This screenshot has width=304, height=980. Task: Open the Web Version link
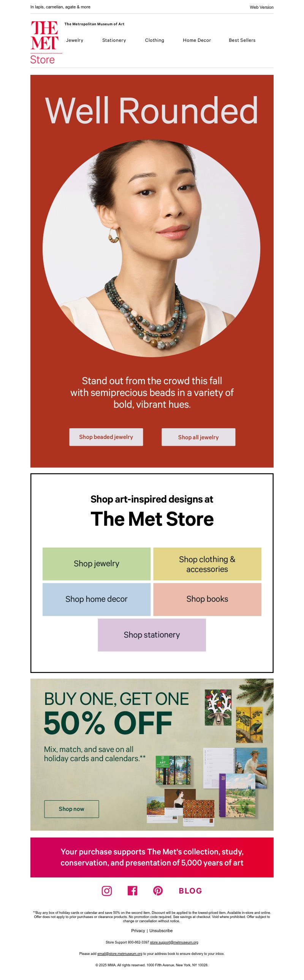tap(261, 7)
